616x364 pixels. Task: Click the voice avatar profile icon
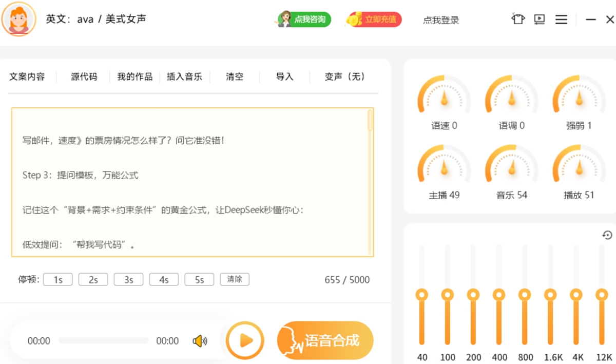[19, 19]
